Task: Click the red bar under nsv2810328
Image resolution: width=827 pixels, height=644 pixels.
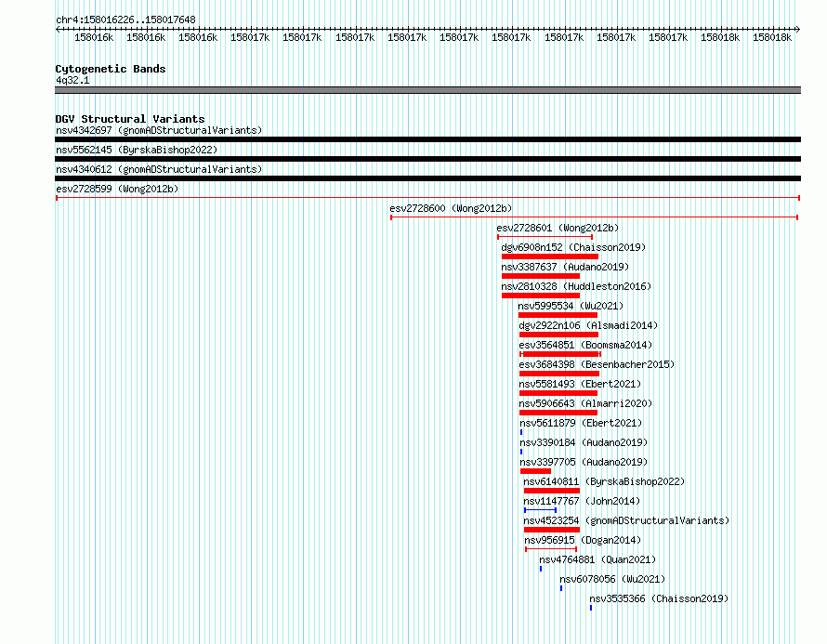Action: click(x=541, y=296)
